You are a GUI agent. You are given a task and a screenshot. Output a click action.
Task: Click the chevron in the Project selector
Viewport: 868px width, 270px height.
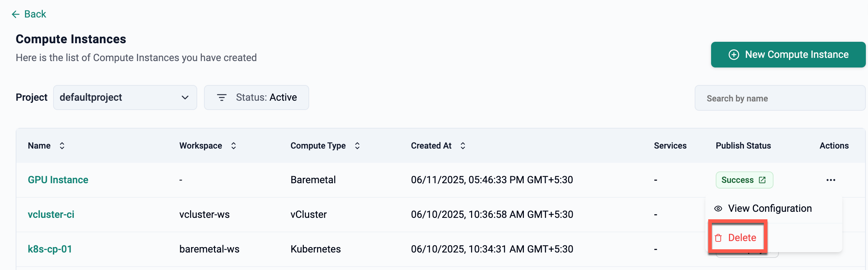click(185, 97)
